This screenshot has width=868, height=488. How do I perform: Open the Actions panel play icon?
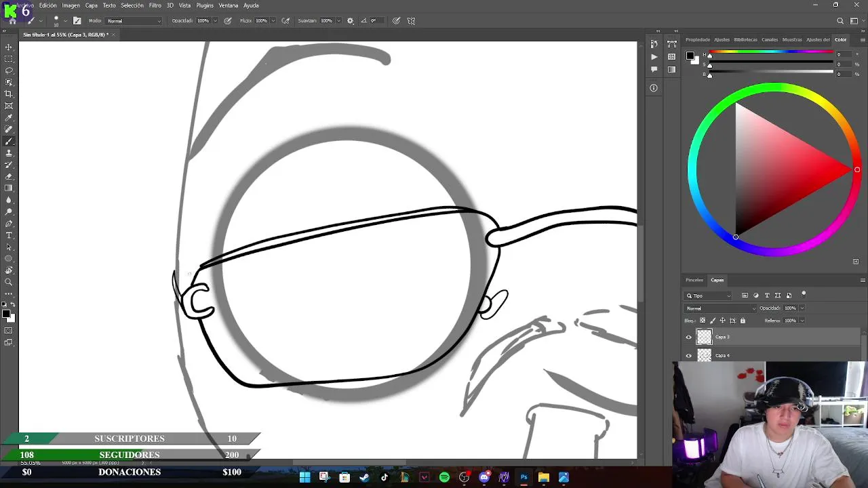tap(654, 57)
